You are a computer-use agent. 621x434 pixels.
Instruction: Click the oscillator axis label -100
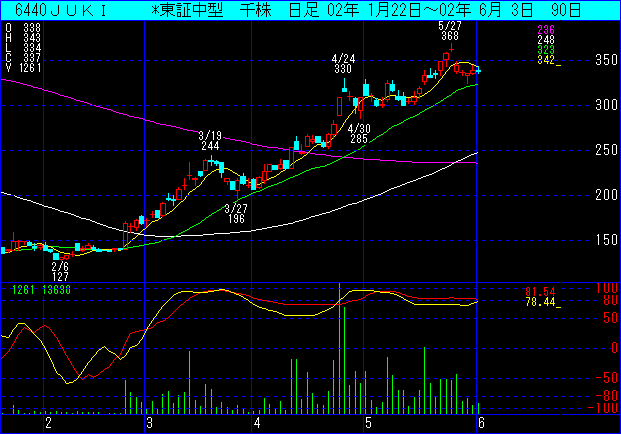[x=603, y=408]
